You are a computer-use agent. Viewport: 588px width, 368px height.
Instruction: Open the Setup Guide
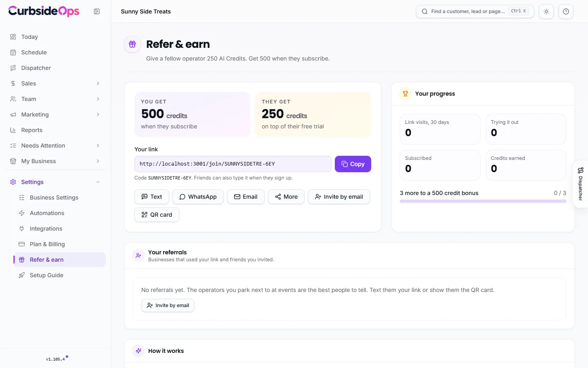60,275
